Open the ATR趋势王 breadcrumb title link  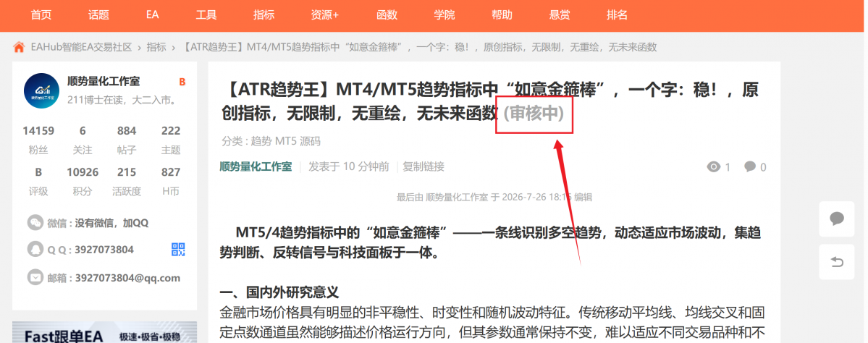click(x=419, y=48)
